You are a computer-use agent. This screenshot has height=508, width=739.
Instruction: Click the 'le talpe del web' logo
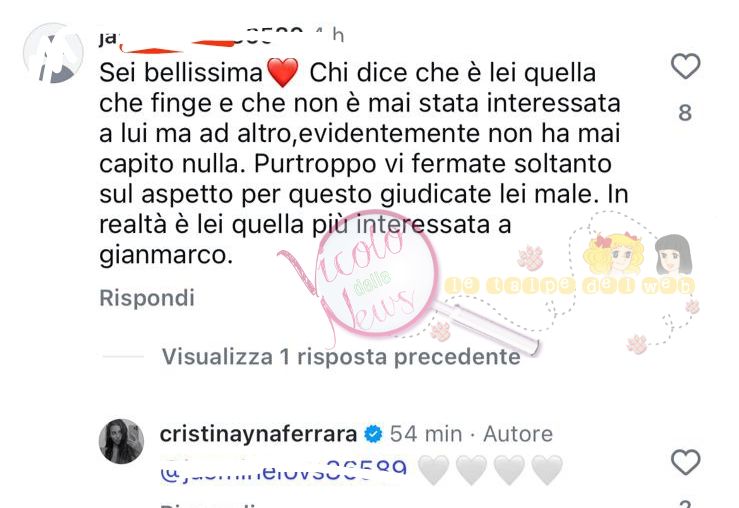point(570,286)
